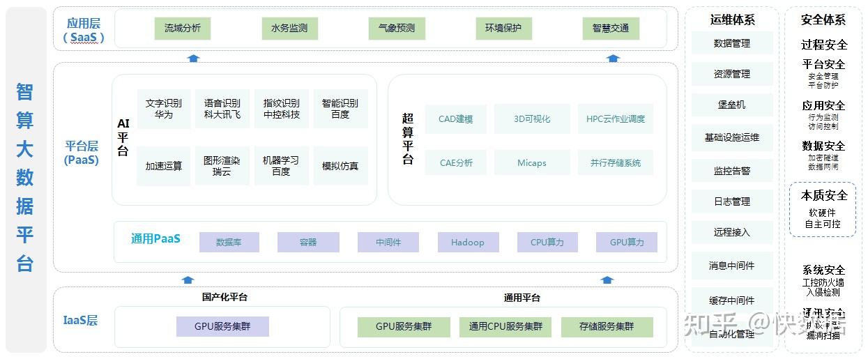Select the AI平台 section label

point(123,137)
